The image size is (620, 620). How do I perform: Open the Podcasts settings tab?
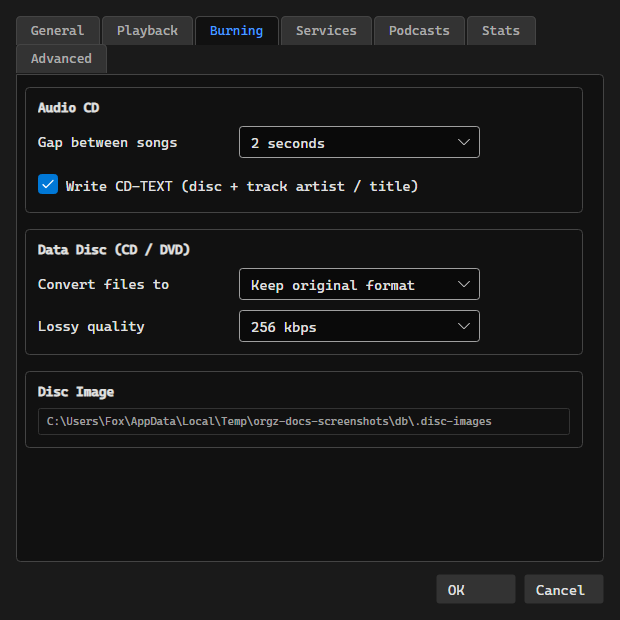[419, 30]
